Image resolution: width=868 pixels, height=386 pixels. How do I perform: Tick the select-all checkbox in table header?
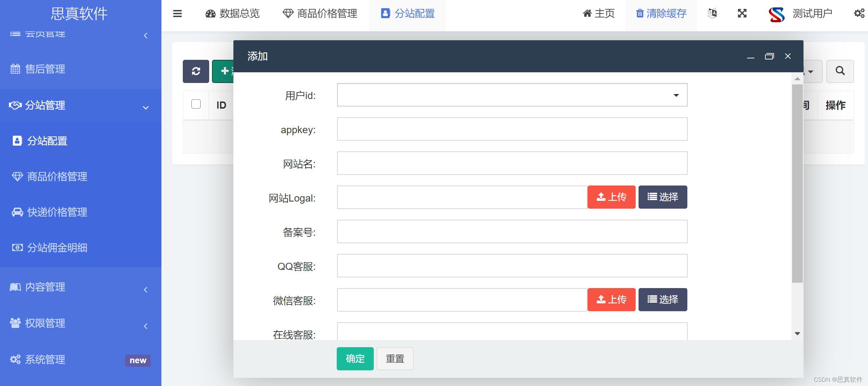196,104
